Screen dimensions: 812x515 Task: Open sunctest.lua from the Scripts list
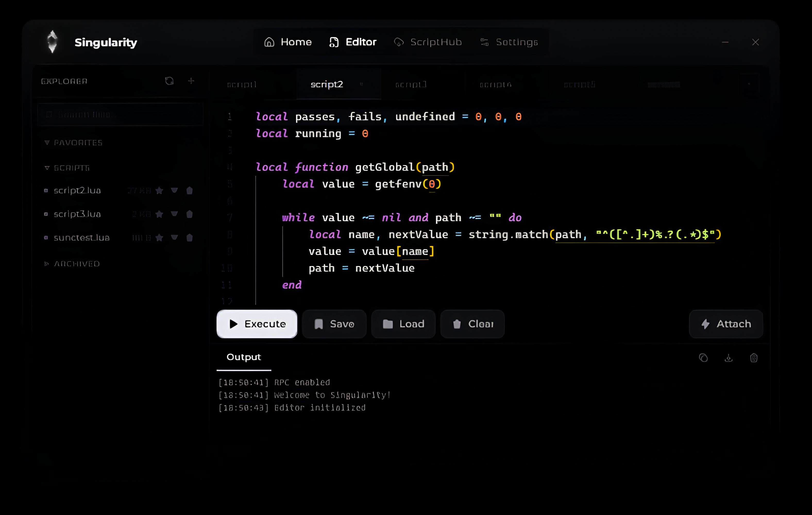click(82, 238)
